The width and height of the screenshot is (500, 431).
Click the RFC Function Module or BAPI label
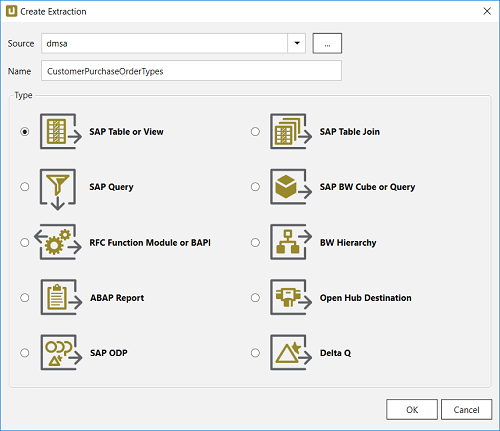[150, 242]
